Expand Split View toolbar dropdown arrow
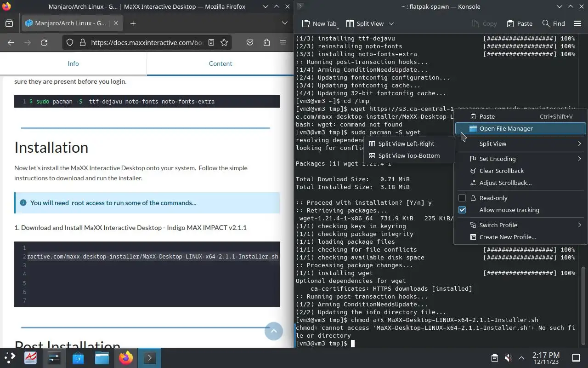The height and width of the screenshot is (368, 588). click(391, 23)
